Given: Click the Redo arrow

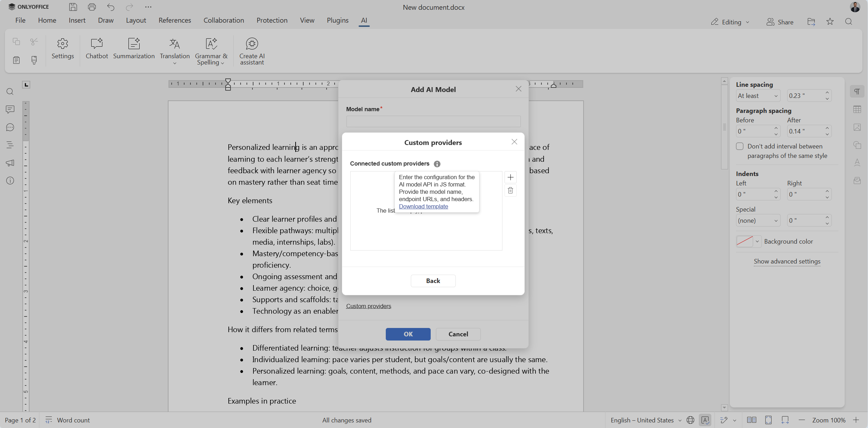Looking at the screenshot, I should [130, 7].
